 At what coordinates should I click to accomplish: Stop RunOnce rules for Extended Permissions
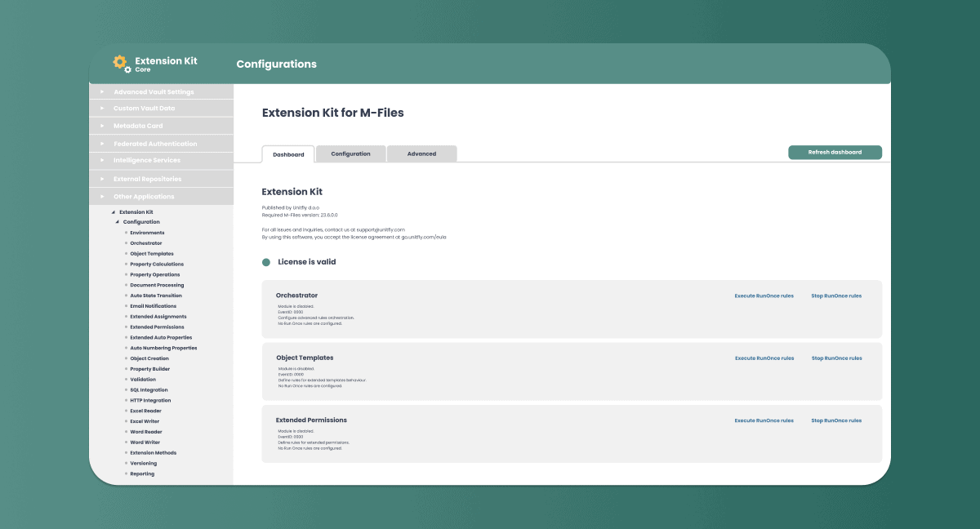(836, 420)
